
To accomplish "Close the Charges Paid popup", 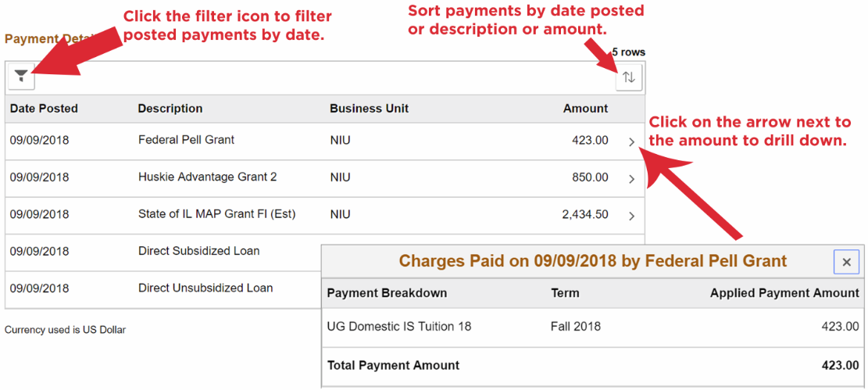I will tap(846, 263).
